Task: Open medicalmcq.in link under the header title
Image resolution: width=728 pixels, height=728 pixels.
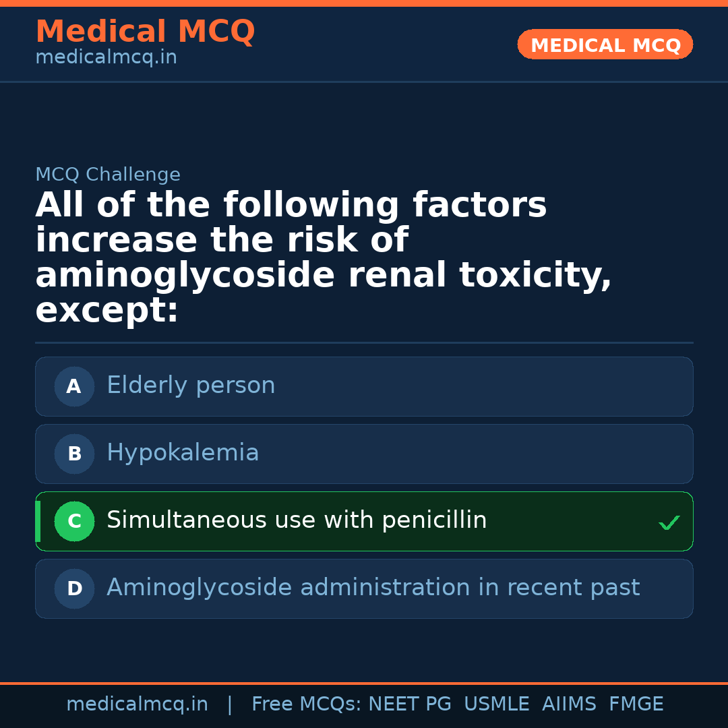Action: 106,58
